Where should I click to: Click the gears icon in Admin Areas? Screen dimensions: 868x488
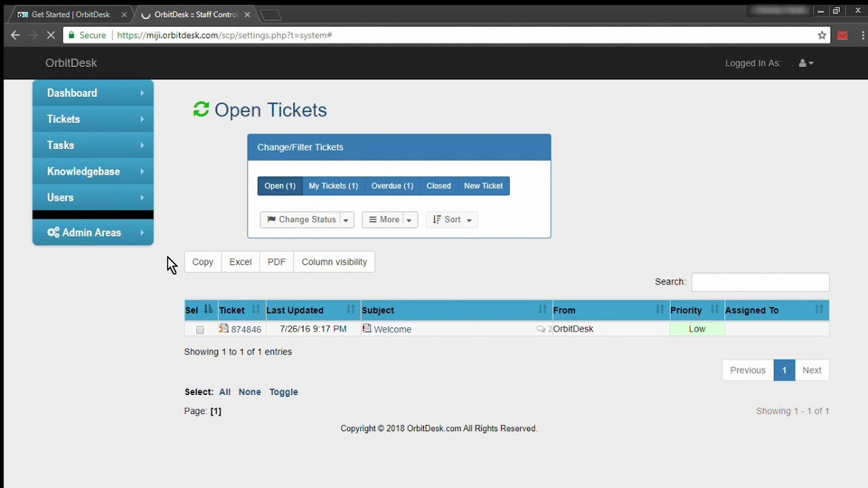coord(53,232)
